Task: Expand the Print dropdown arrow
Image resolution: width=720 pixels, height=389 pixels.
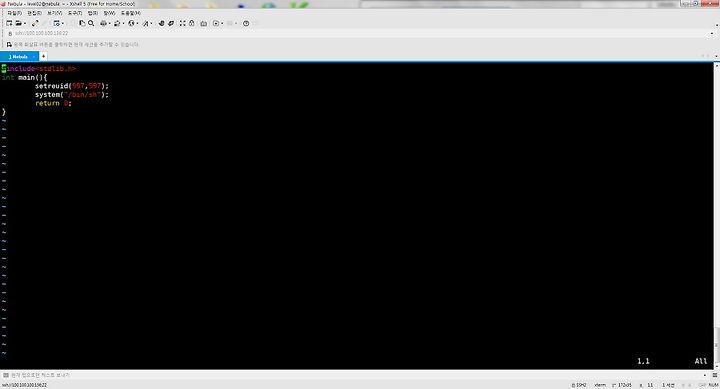Action: coord(110,23)
